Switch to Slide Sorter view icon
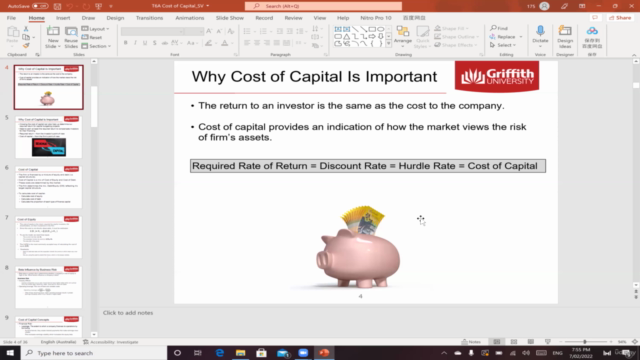This screenshot has width=640, height=360. pos(513,342)
